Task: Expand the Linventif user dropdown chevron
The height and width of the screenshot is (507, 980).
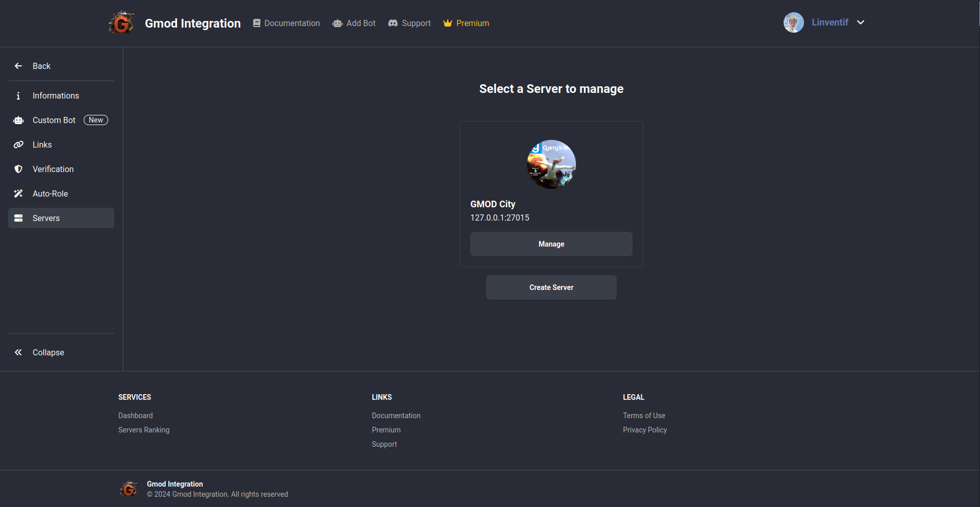Action: [861, 22]
